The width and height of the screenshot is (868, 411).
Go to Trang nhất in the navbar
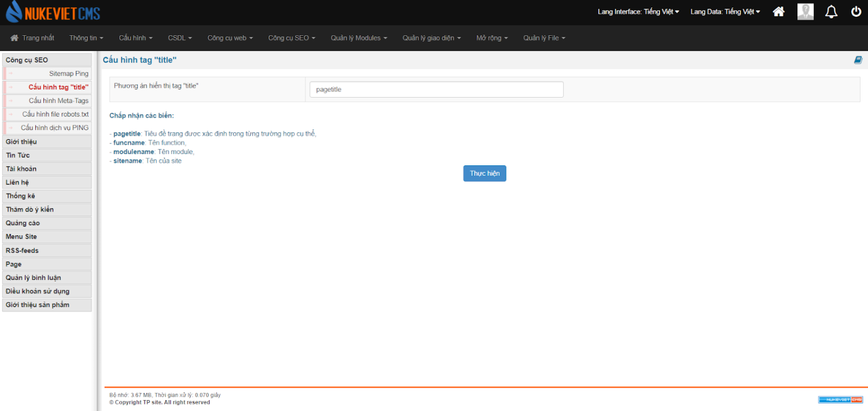coord(32,38)
